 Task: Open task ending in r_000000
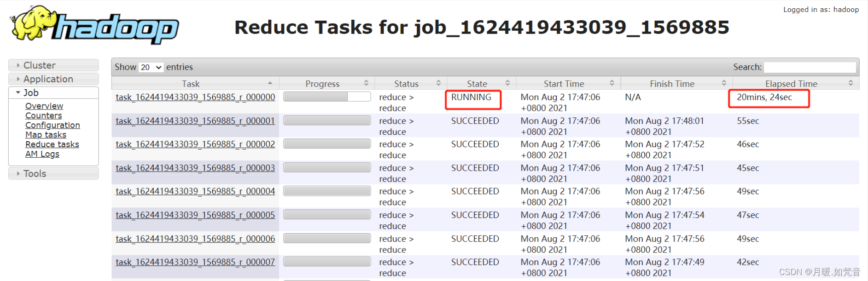tap(195, 97)
